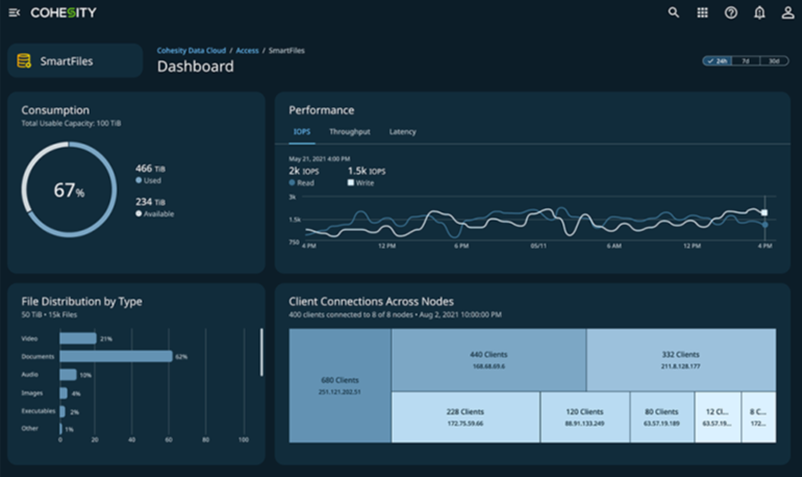Open the user profile icon
802x477 pixels.
pos(787,13)
